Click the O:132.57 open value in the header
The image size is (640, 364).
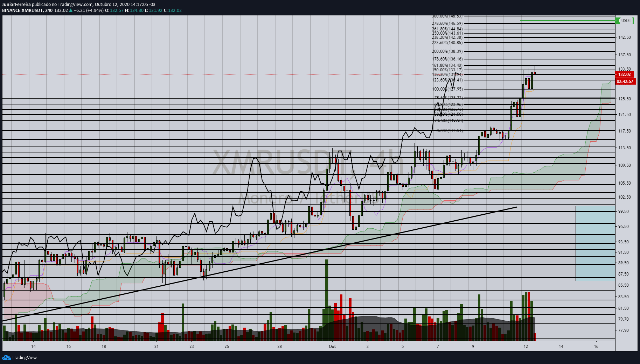114,10
